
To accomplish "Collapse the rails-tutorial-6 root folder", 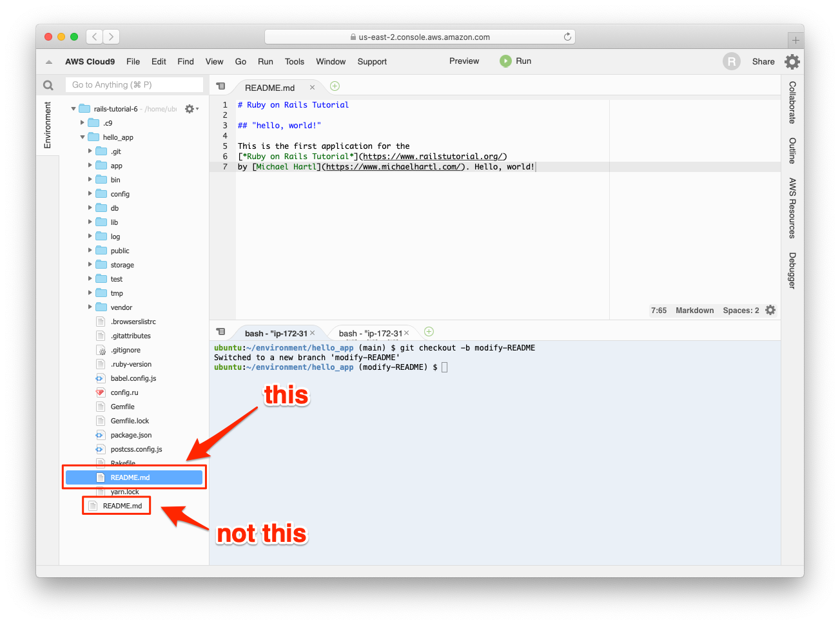I will tap(73, 109).
